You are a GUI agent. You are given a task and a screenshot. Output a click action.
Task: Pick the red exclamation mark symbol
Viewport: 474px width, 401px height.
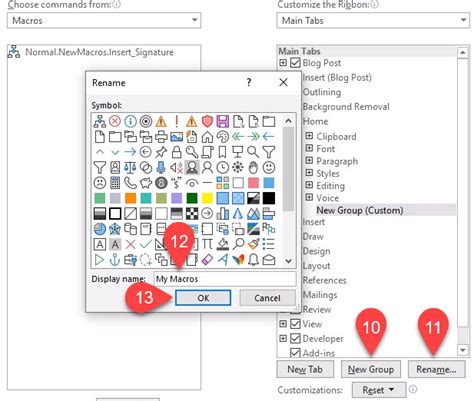[x=176, y=121]
